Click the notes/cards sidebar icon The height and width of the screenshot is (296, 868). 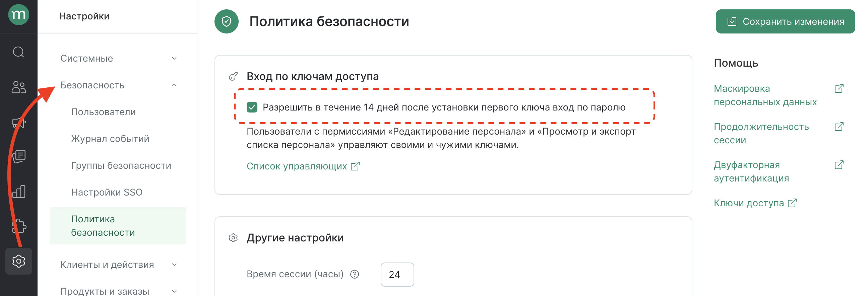18,157
